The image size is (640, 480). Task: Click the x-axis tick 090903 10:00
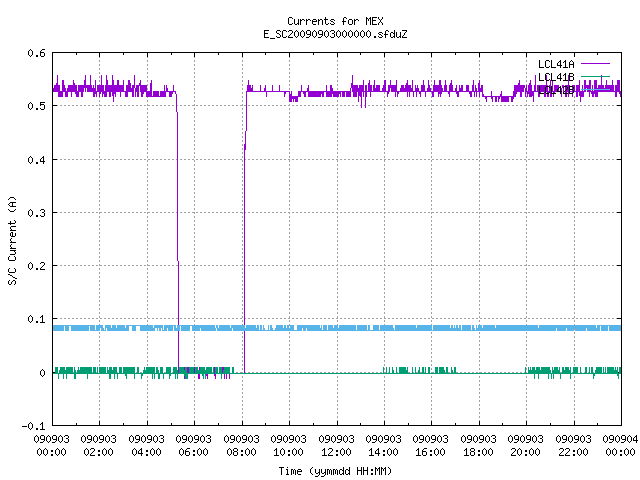pos(288,446)
